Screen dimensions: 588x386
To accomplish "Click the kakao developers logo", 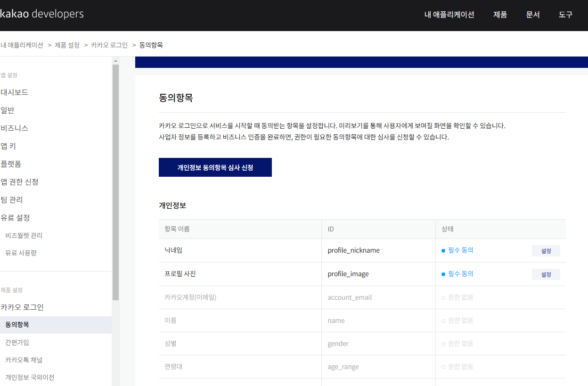I will coord(42,14).
